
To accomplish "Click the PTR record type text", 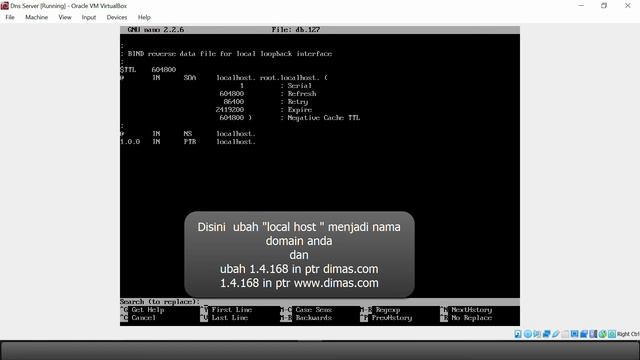I will tap(190, 142).
